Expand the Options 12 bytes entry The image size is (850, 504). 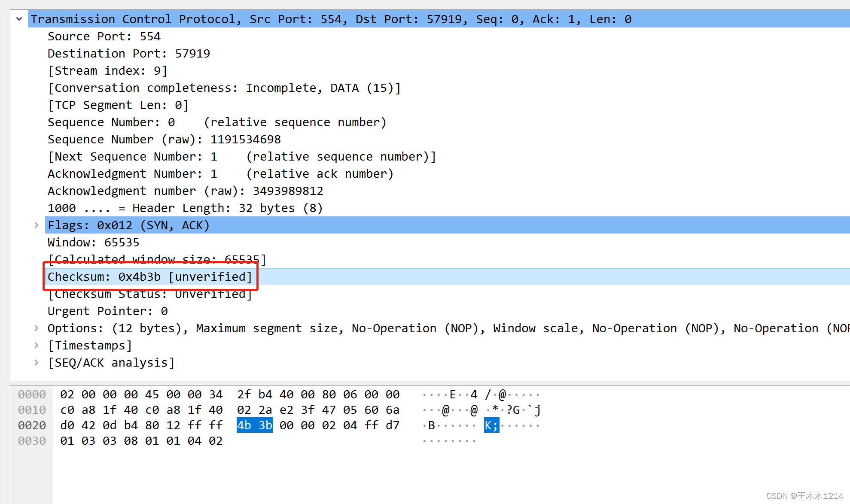pos(37,328)
